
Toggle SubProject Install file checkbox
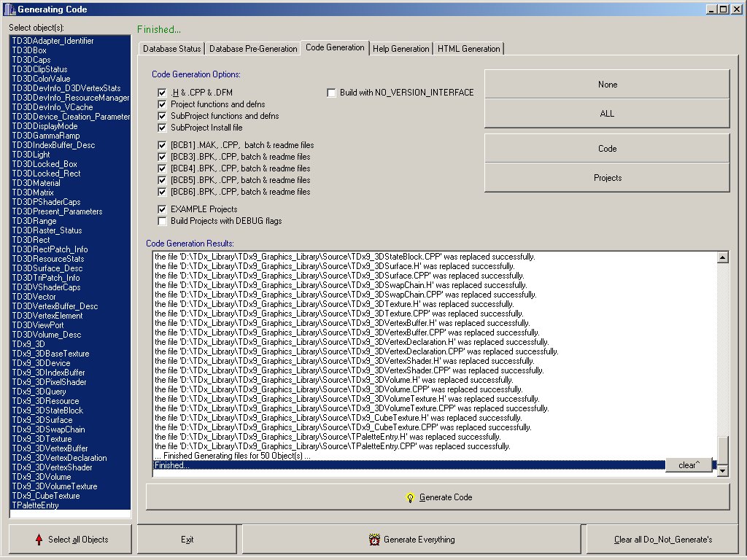click(x=162, y=128)
